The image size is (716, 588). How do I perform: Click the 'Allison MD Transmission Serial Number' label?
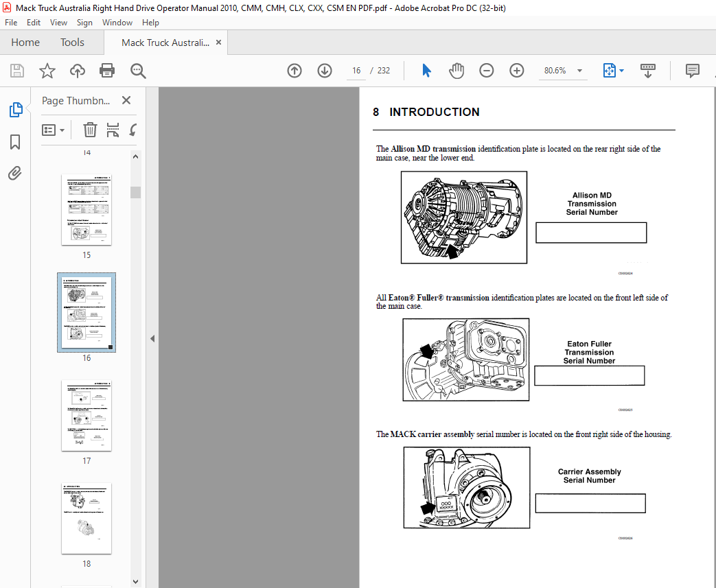(592, 204)
